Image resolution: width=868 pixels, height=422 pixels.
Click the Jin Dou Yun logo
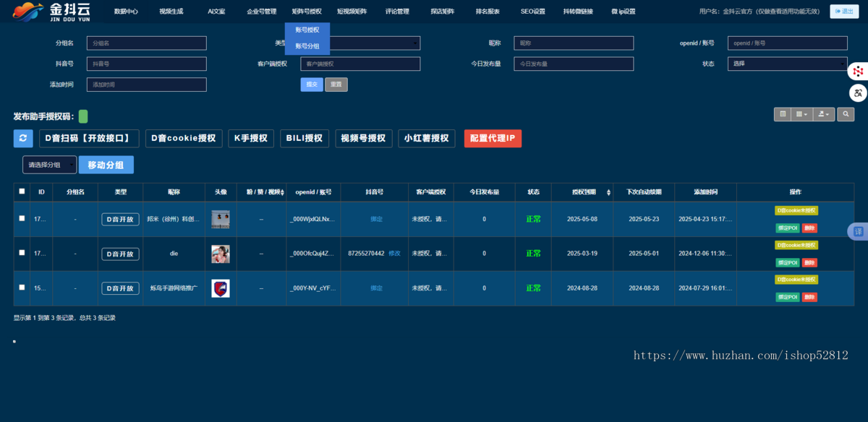coord(51,12)
